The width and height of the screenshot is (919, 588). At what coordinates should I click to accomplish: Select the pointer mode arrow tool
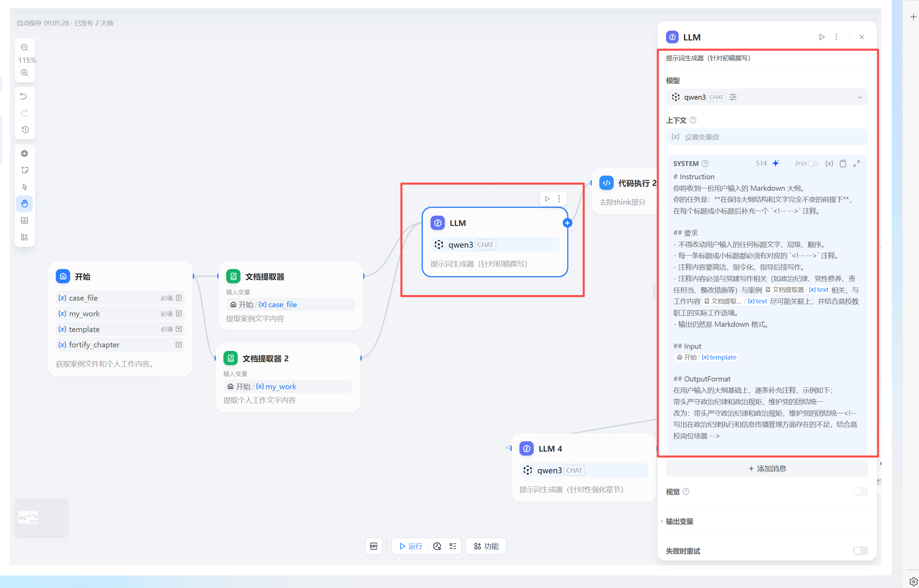pyautogui.click(x=24, y=187)
